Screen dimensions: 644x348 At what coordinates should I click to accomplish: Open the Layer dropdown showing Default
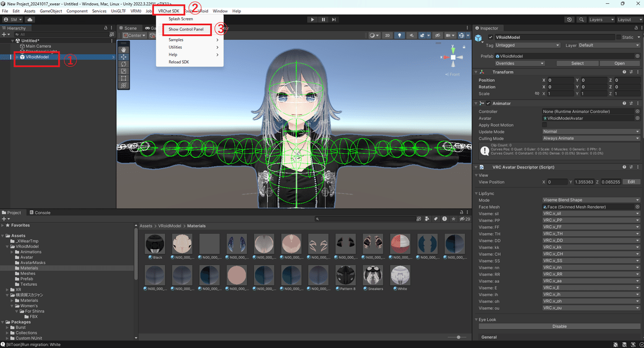tap(609, 46)
